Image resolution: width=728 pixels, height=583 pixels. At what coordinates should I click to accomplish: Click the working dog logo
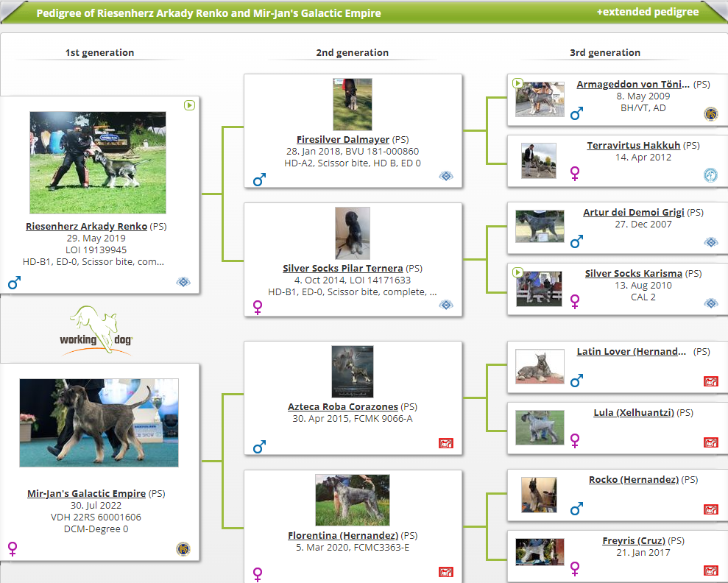96,332
